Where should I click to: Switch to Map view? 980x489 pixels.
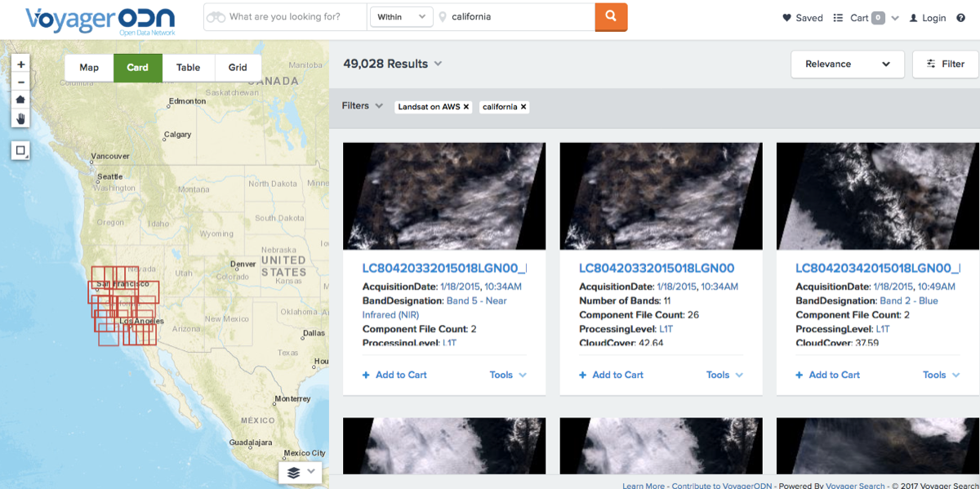[89, 68]
